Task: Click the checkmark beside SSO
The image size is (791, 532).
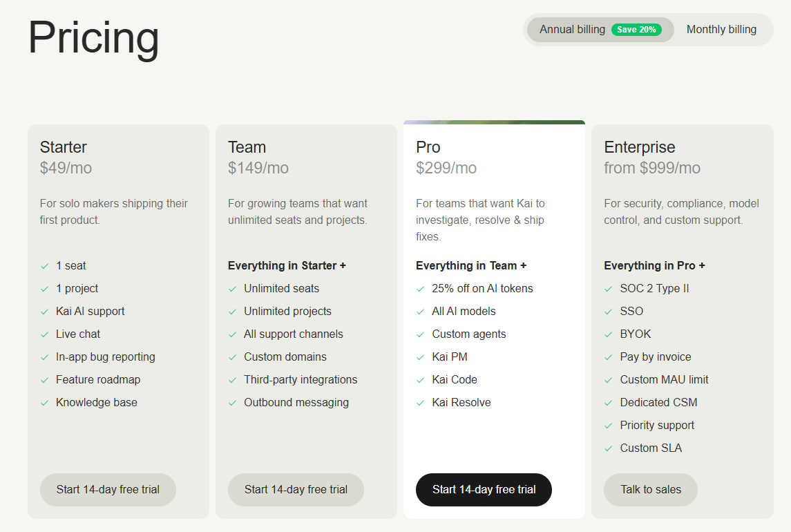Action: coord(609,312)
